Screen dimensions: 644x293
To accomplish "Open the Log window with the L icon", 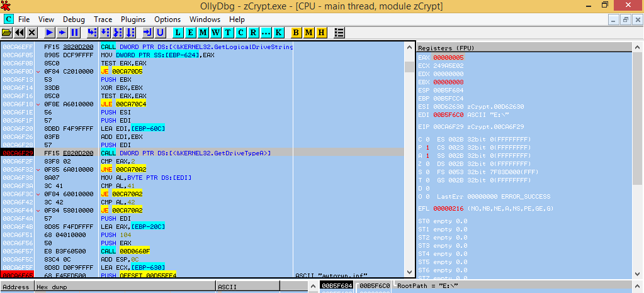I will click(x=178, y=32).
